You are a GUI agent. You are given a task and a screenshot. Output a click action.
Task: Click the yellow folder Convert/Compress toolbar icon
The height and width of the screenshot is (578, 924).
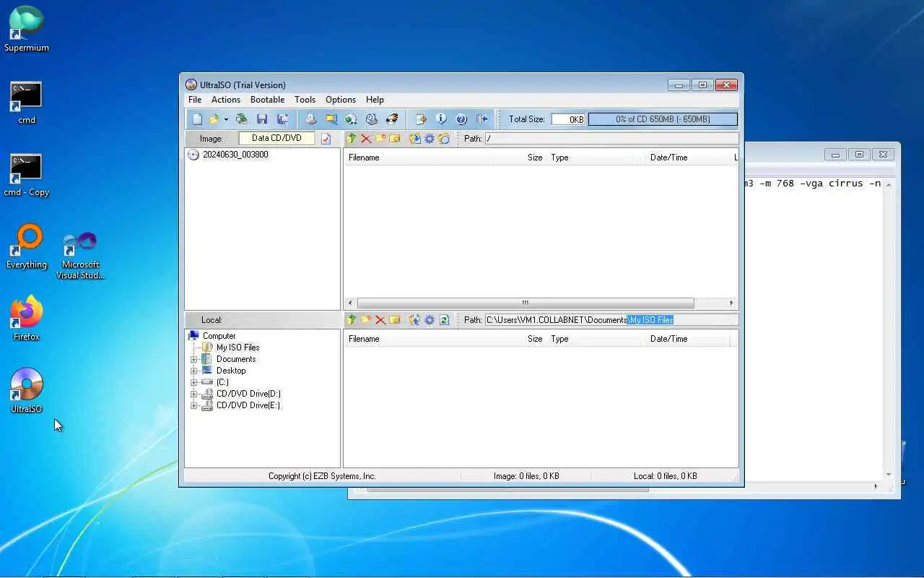coord(331,119)
